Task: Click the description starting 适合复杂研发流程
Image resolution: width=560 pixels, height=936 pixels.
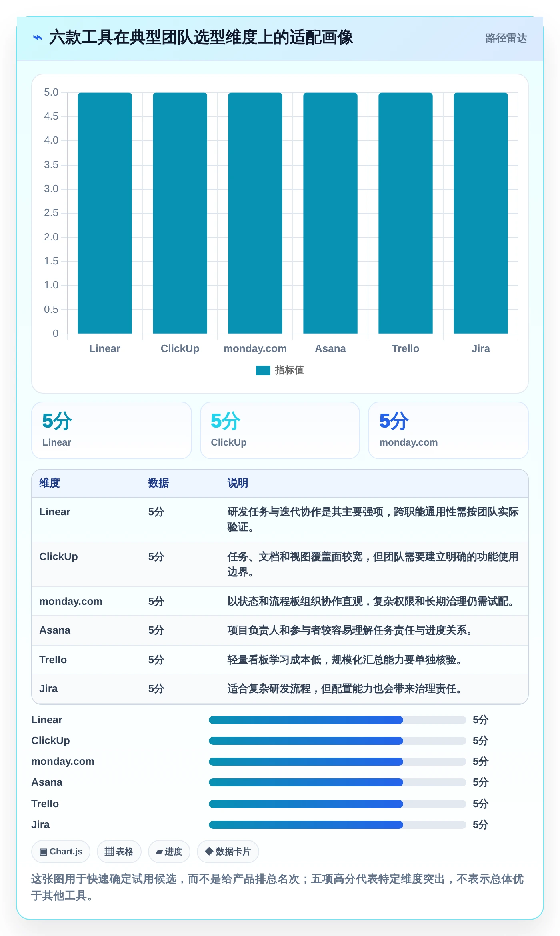Action: [346, 689]
